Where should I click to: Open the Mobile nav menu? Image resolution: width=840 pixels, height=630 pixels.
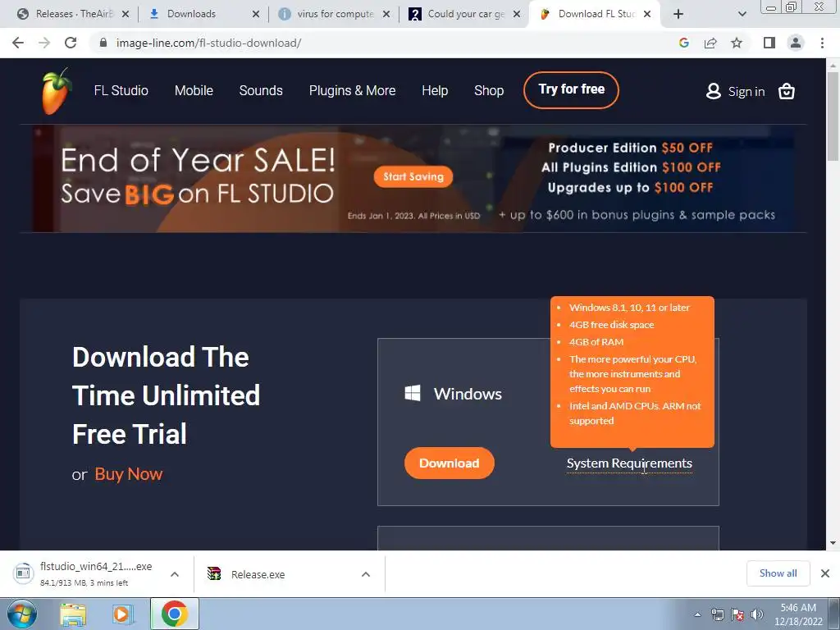click(194, 90)
